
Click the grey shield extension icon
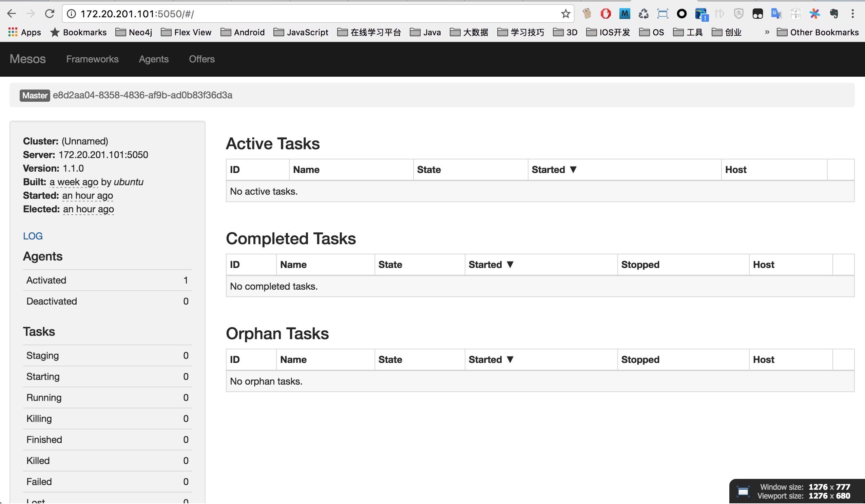739,14
